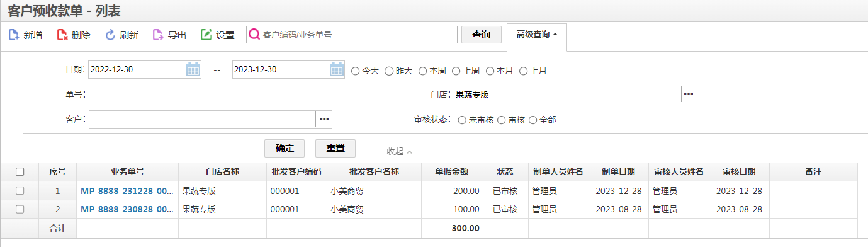Select the 上月 radio option
This screenshot has width=868, height=247.
pos(523,71)
